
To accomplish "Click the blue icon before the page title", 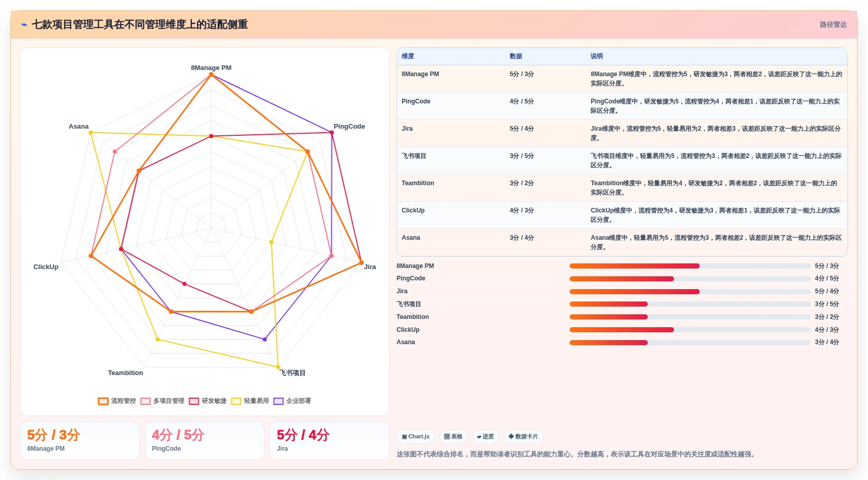I will 24,25.
